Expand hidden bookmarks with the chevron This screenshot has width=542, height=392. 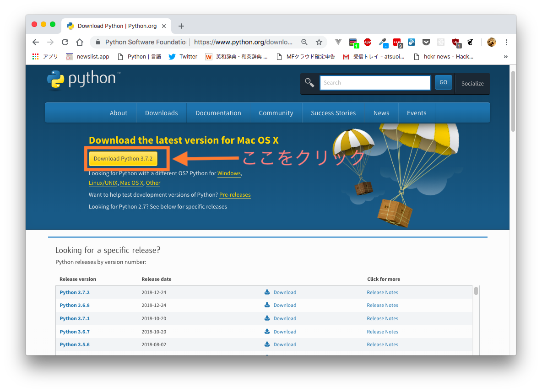coord(506,57)
